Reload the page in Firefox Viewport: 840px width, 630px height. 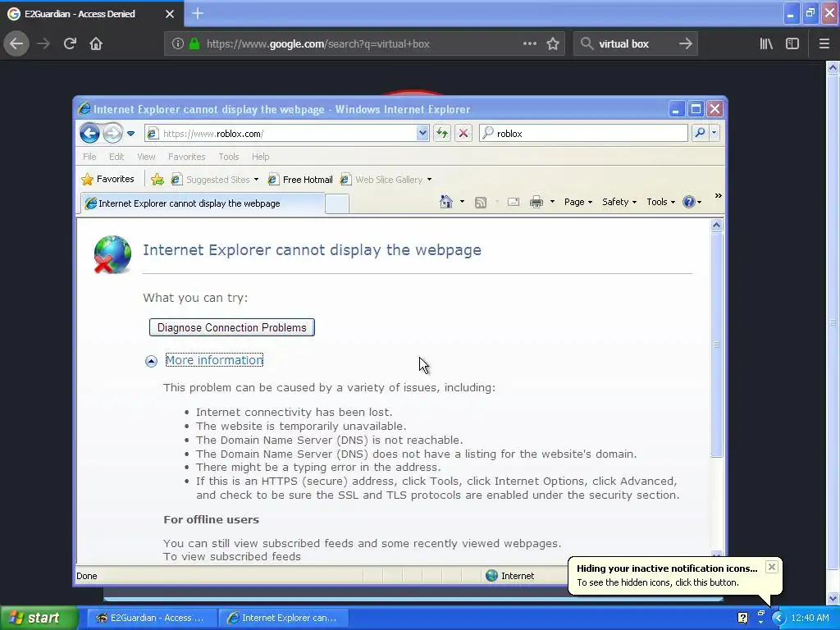tap(71, 43)
